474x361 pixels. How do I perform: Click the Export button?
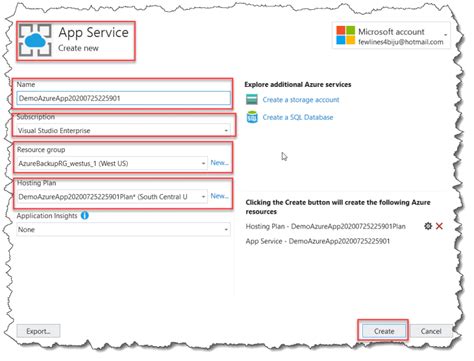(x=38, y=331)
